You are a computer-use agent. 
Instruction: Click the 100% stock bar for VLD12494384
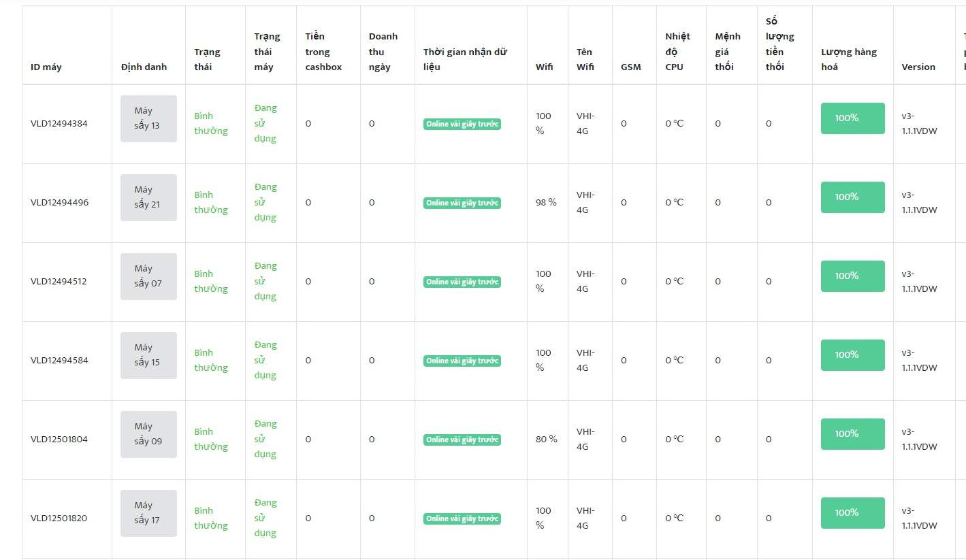[852, 118]
